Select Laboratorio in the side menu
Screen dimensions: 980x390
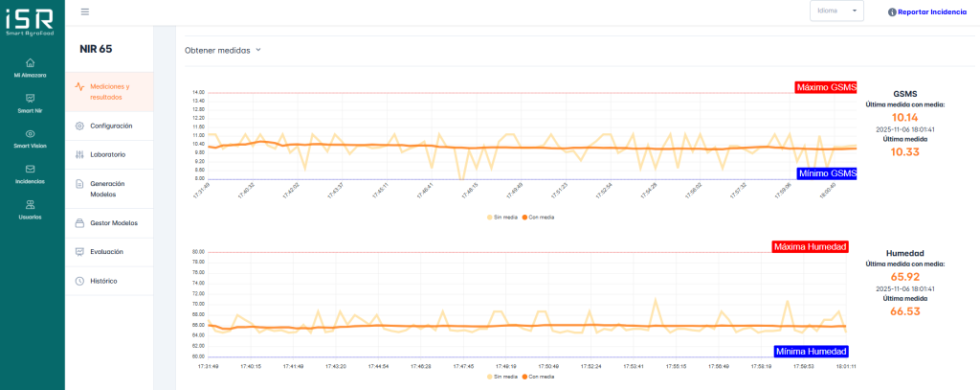107,154
